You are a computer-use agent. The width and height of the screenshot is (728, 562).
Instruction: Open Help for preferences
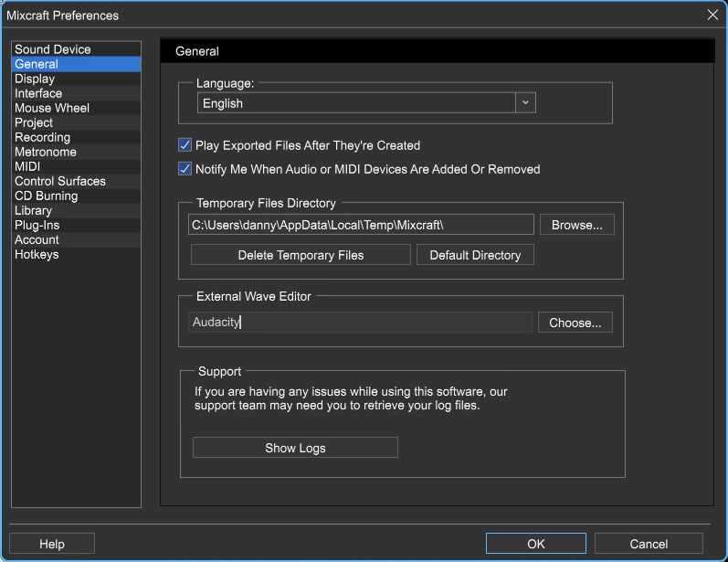(52, 544)
